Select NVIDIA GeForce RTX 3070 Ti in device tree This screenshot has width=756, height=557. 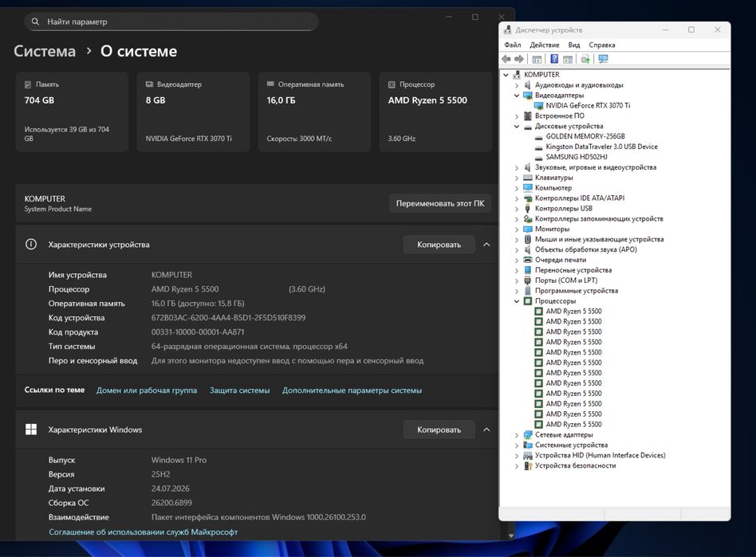(x=588, y=105)
